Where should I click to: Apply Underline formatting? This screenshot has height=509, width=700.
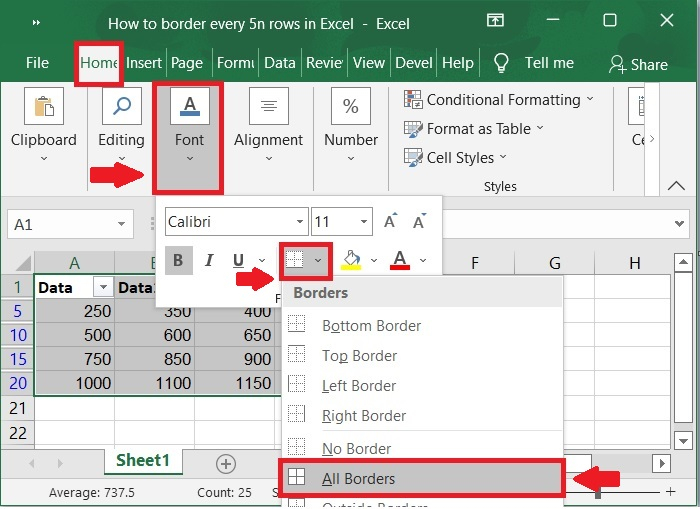(x=239, y=260)
